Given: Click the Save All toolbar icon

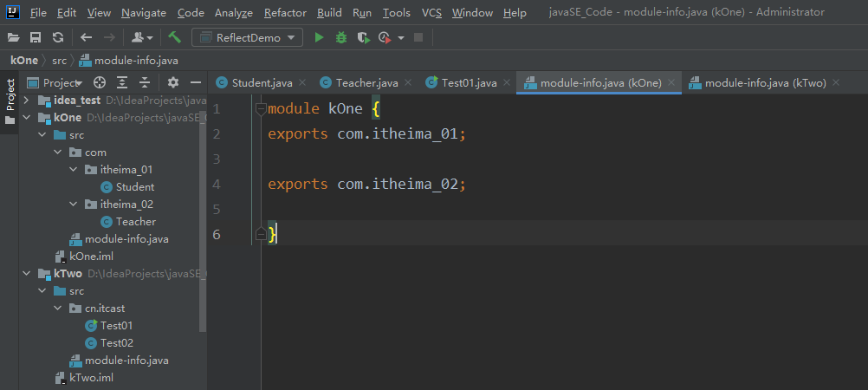Looking at the screenshot, I should [36, 37].
